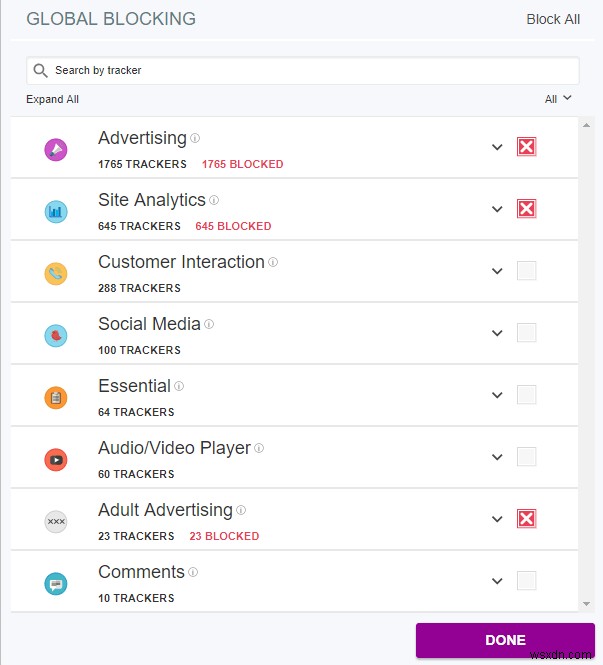Click the Social Media category icon
Image resolution: width=603 pixels, height=665 pixels.
[x=56, y=336]
